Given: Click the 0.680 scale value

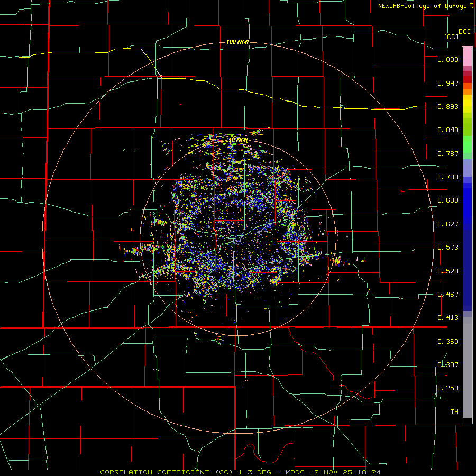Looking at the screenshot, I should 448,200.
